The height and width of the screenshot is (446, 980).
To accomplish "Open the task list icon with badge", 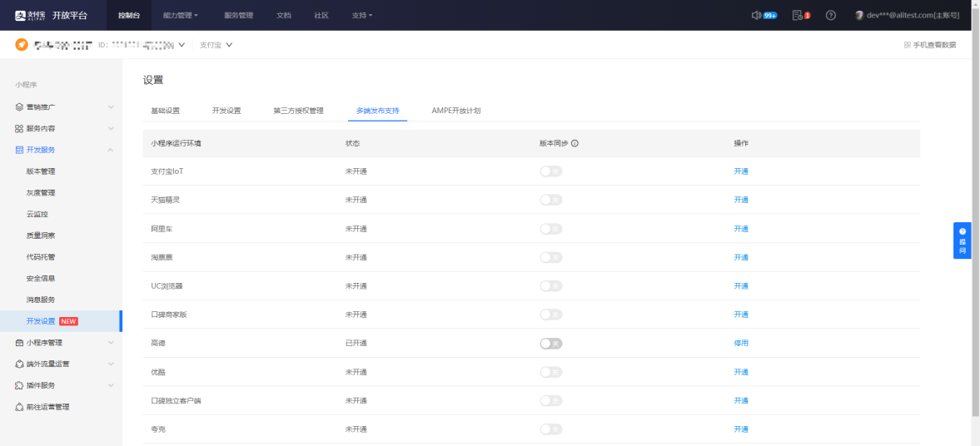I will [797, 15].
